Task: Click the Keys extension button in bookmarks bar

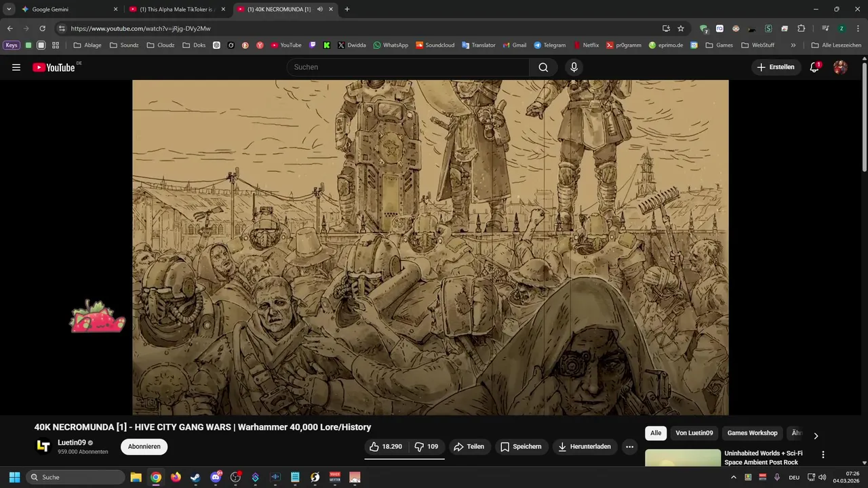Action: (12, 45)
